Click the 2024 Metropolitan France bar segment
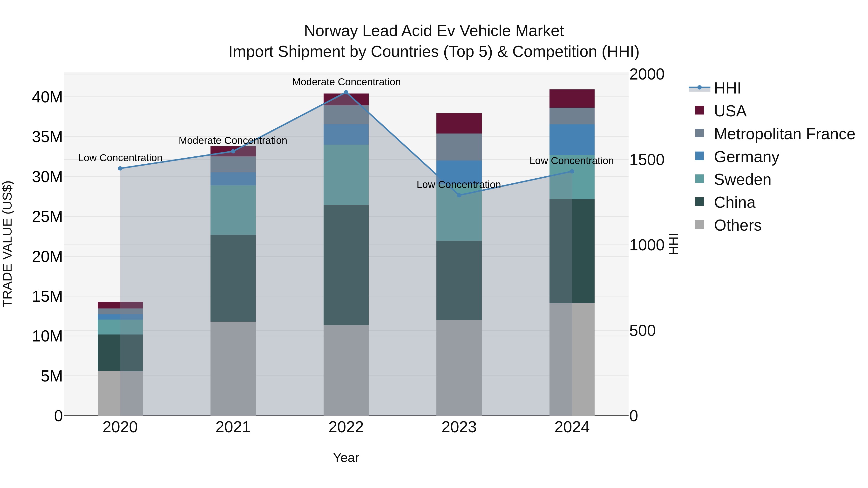The width and height of the screenshot is (868, 488). click(572, 116)
